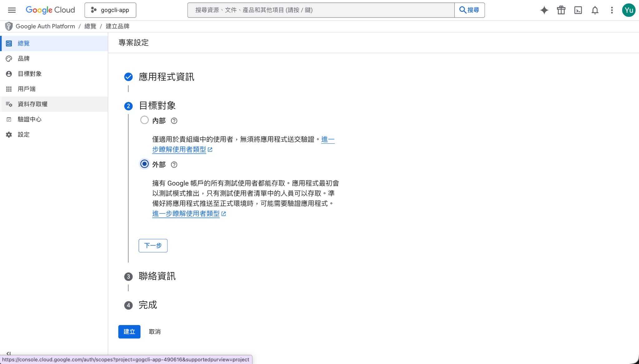Select the 外部 radio button
The width and height of the screenshot is (639, 364).
click(144, 164)
